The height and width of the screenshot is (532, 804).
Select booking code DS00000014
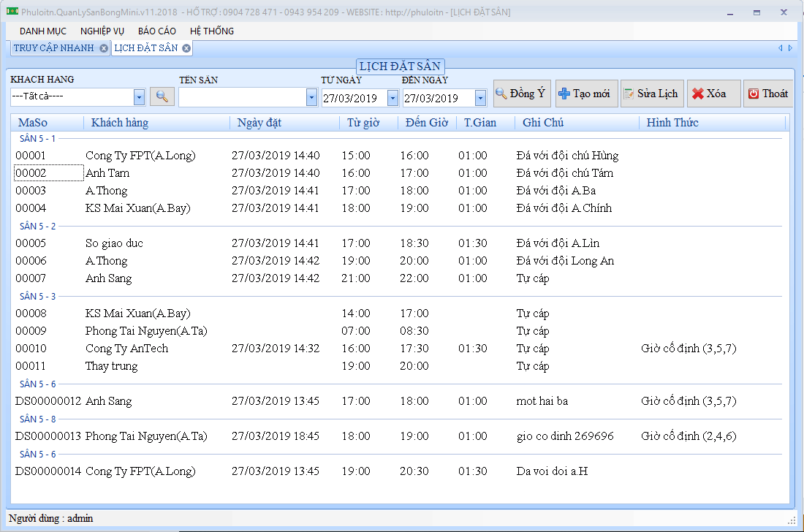point(48,471)
